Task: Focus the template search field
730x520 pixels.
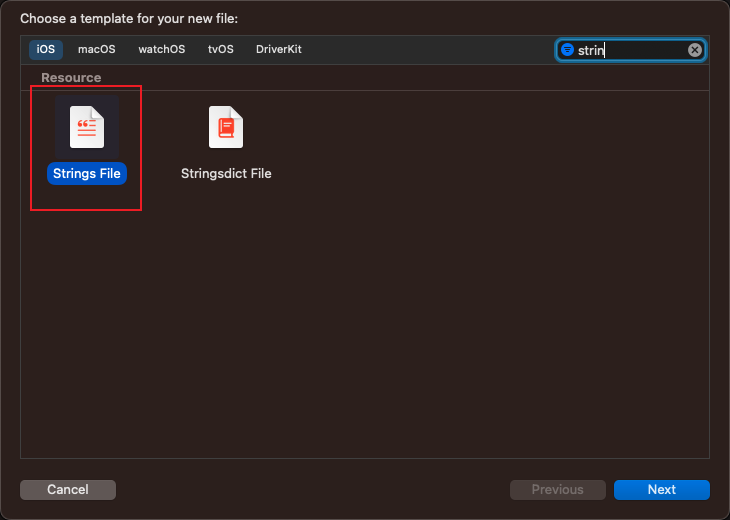Action: [x=631, y=50]
